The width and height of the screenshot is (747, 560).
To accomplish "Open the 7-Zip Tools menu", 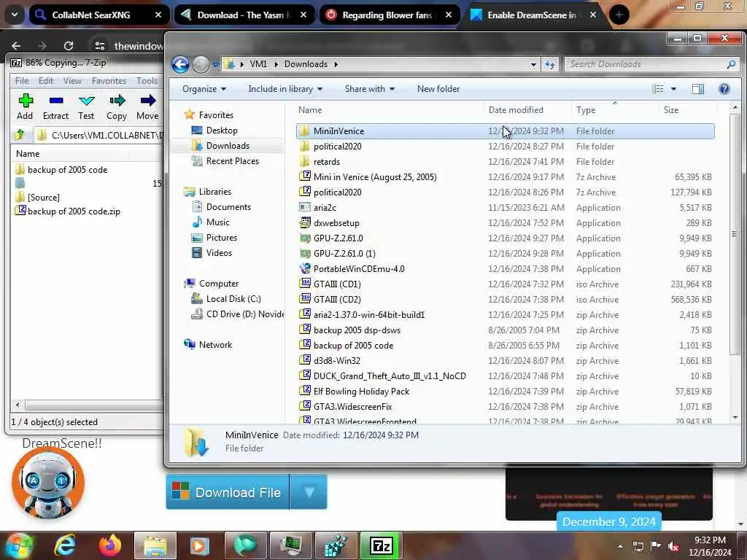I will coord(147,80).
